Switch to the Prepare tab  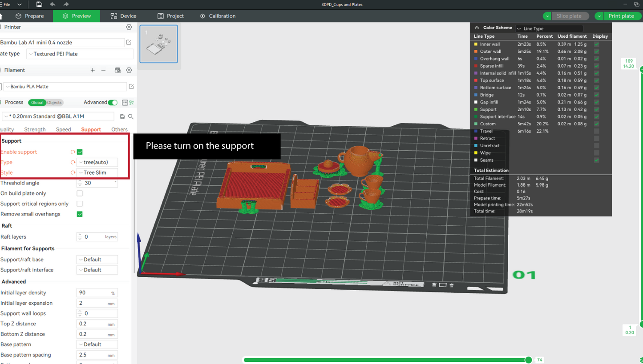coord(30,16)
